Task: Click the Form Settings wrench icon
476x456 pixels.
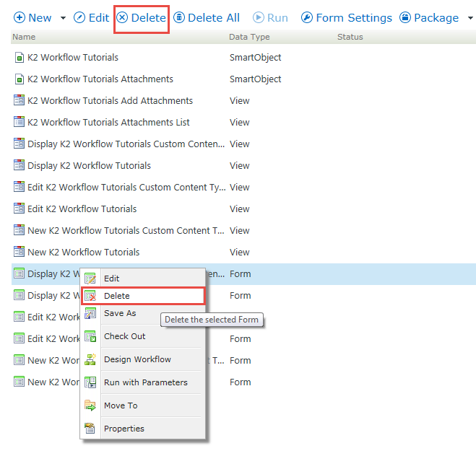Action: click(306, 17)
